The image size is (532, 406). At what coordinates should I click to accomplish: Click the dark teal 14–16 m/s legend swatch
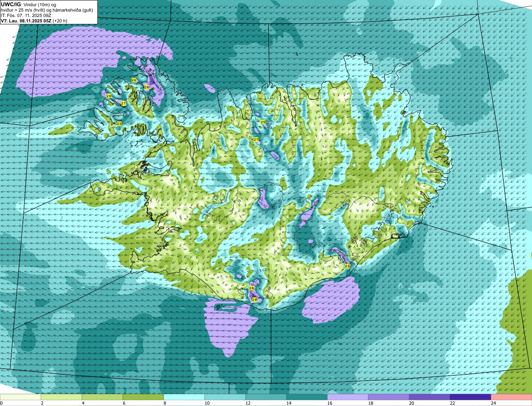pos(307,397)
